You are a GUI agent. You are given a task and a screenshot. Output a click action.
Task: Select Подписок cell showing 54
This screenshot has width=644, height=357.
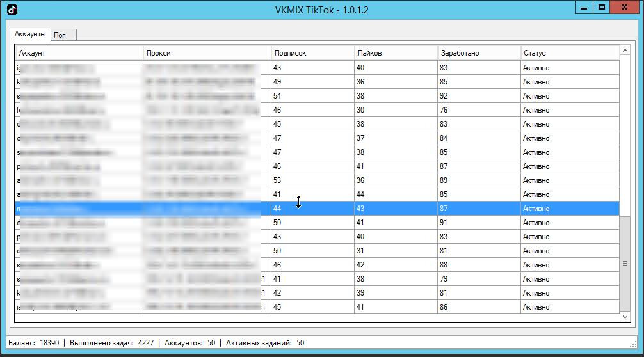[x=312, y=96]
